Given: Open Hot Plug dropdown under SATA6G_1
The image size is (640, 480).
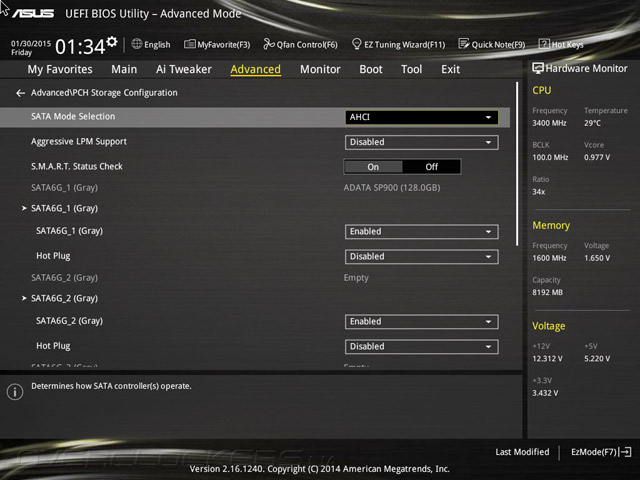Looking at the screenshot, I should [x=422, y=256].
